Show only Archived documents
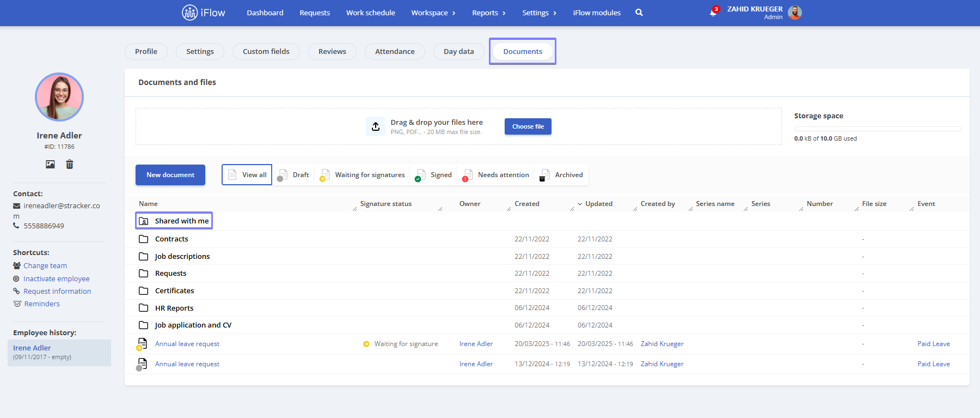 tap(562, 175)
